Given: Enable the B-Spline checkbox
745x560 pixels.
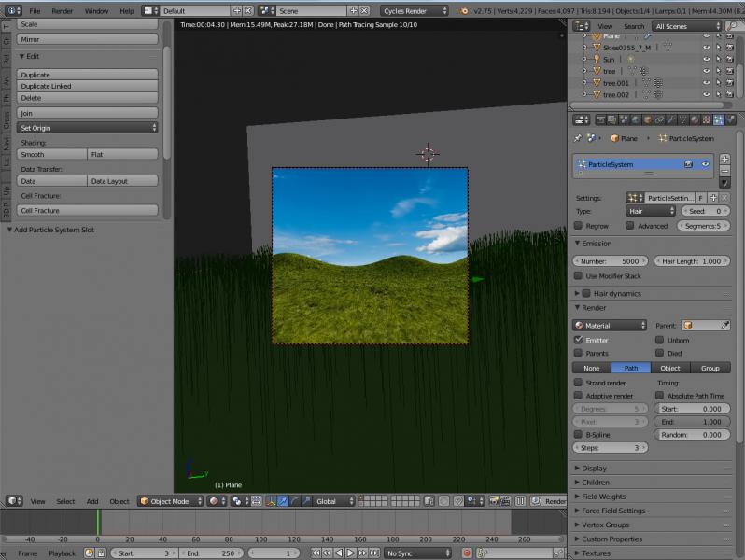Looking at the screenshot, I should click(579, 435).
